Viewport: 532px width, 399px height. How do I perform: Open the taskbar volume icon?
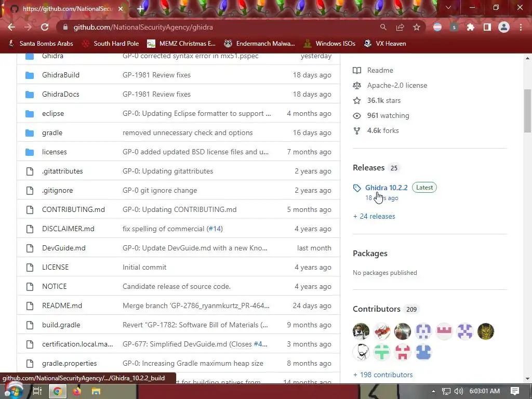(458, 391)
